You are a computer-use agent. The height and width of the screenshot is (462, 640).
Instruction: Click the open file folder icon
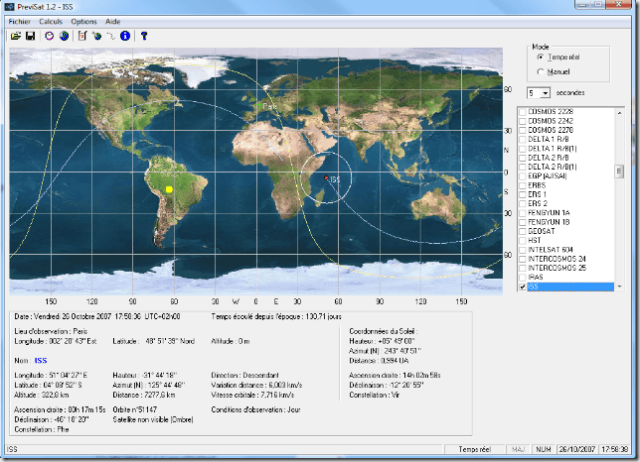16,36
